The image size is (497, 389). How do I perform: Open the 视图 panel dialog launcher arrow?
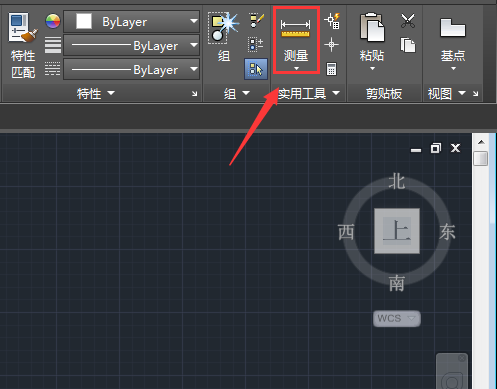coord(476,94)
